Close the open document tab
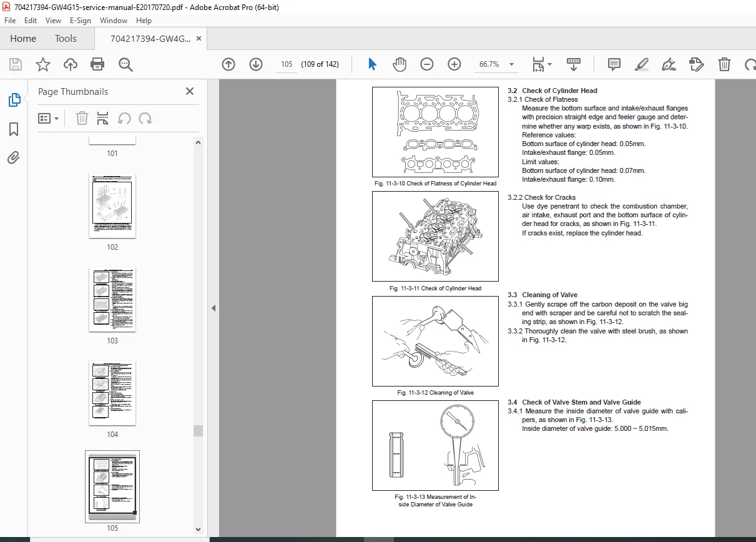 click(199, 39)
